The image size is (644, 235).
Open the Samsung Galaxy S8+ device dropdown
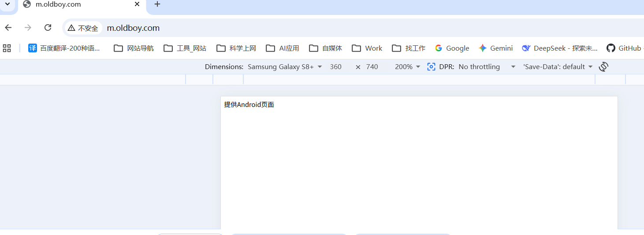point(285,67)
